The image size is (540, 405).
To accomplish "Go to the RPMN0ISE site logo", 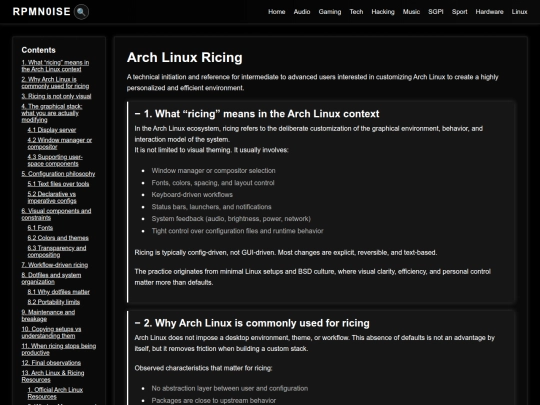I will [x=42, y=12].
